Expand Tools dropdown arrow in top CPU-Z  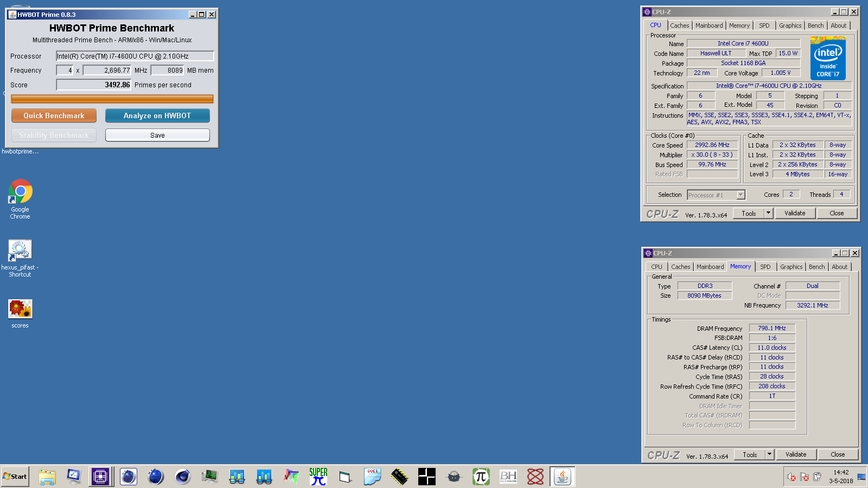[x=768, y=213]
